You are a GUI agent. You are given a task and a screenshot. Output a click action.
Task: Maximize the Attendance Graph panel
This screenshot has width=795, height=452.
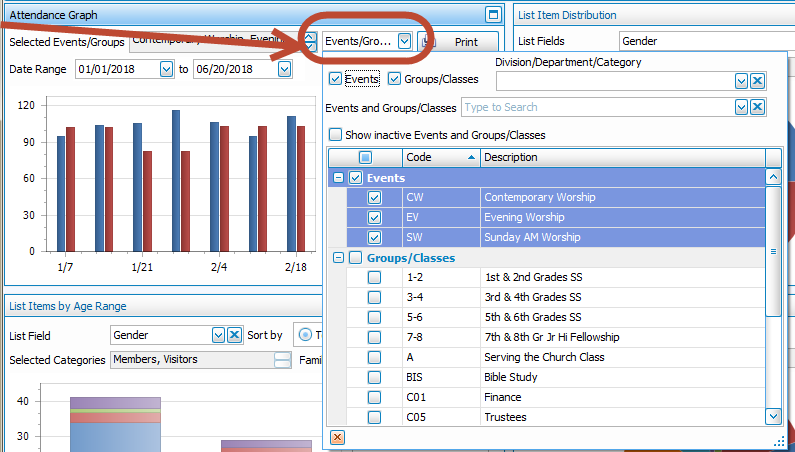491,14
